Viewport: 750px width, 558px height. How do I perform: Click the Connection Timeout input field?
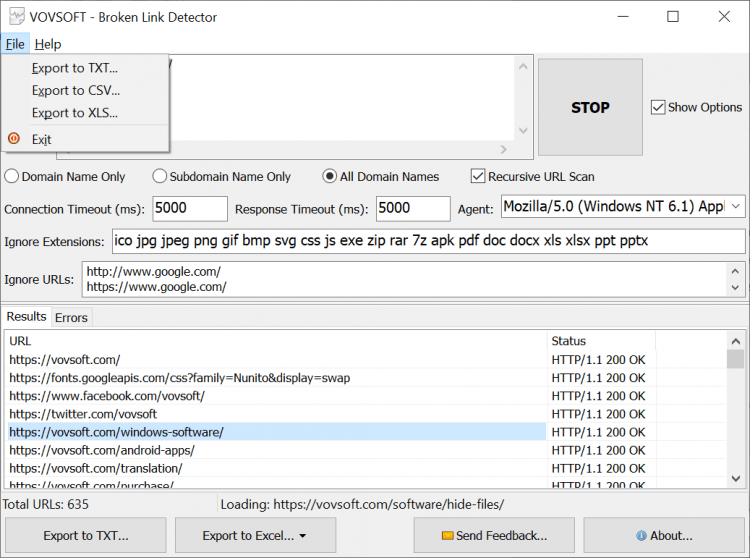click(190, 208)
